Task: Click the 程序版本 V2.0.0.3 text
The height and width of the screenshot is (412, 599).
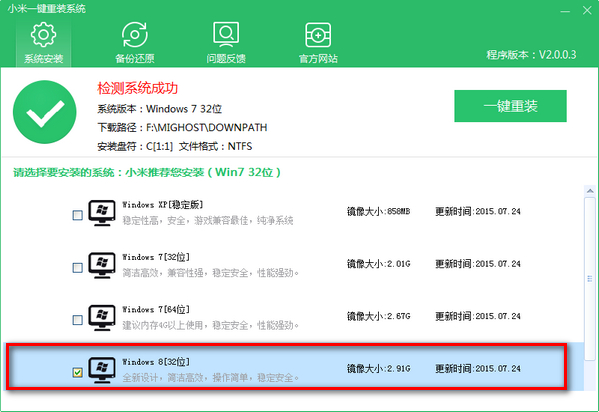Action: 531,55
